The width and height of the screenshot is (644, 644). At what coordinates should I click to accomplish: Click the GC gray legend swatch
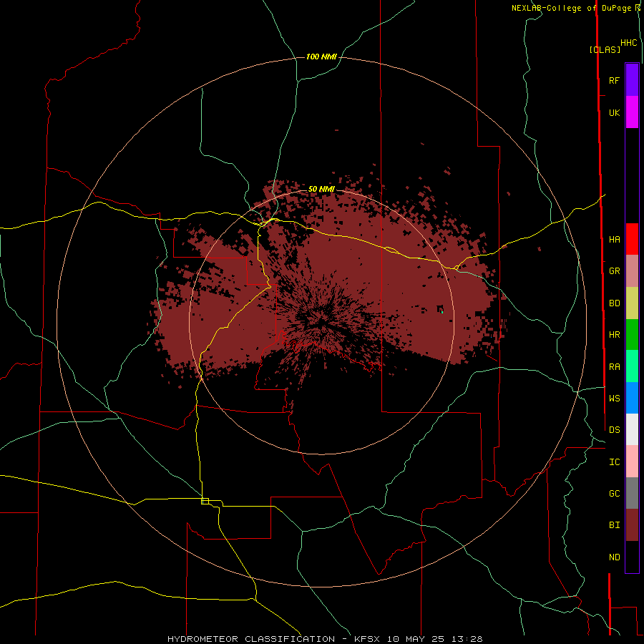click(632, 493)
